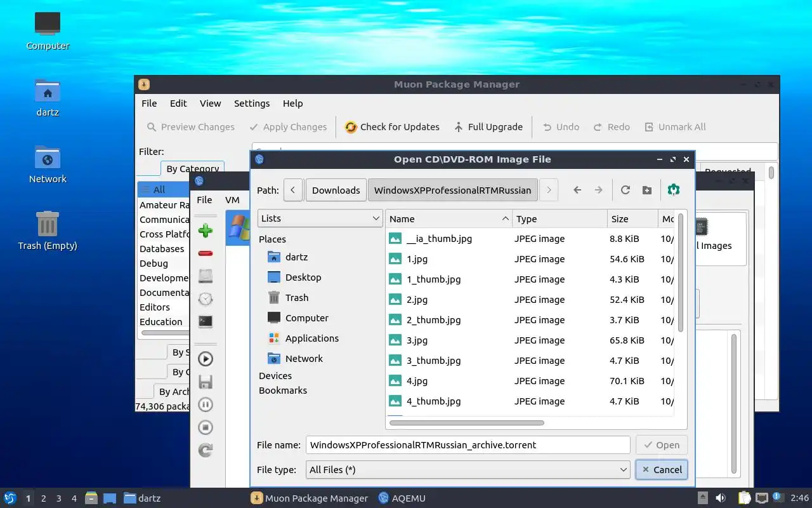Open the File menu in Muon Package Manager
Image resolution: width=812 pixels, height=508 pixels.
(x=149, y=104)
